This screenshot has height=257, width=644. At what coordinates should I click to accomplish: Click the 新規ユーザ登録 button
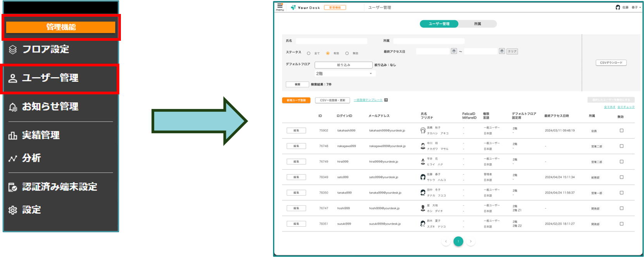click(296, 100)
